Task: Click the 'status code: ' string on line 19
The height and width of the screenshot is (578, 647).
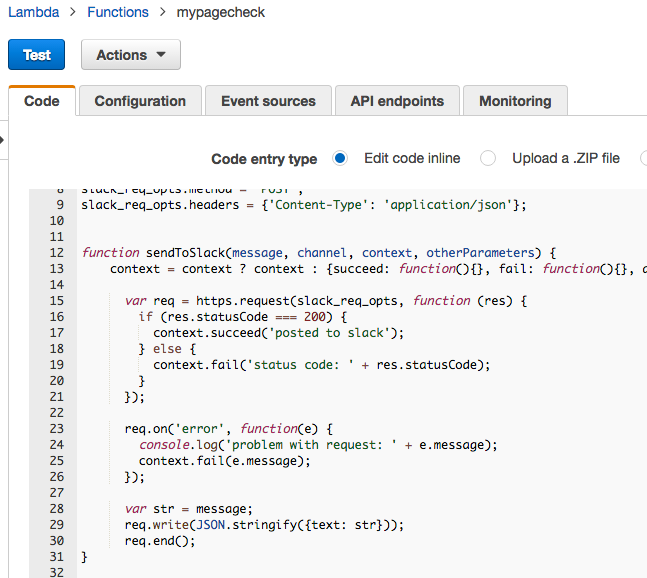Action: [x=300, y=365]
